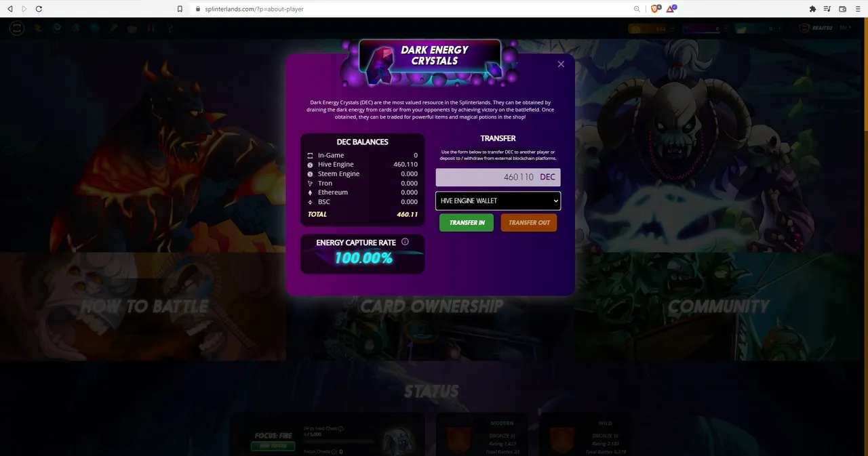Click the Splinterlands home logo icon
868x456 pixels.
pos(17,28)
